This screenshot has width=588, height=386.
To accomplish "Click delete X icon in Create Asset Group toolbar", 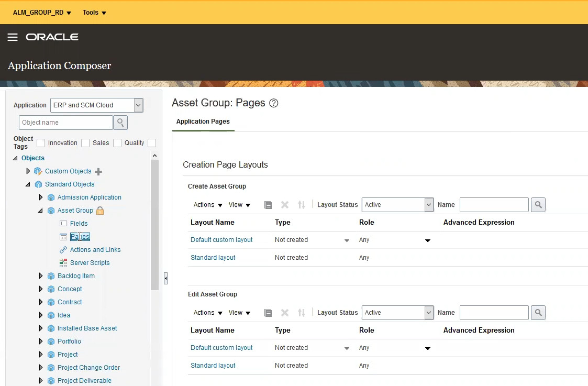I will 285,205.
